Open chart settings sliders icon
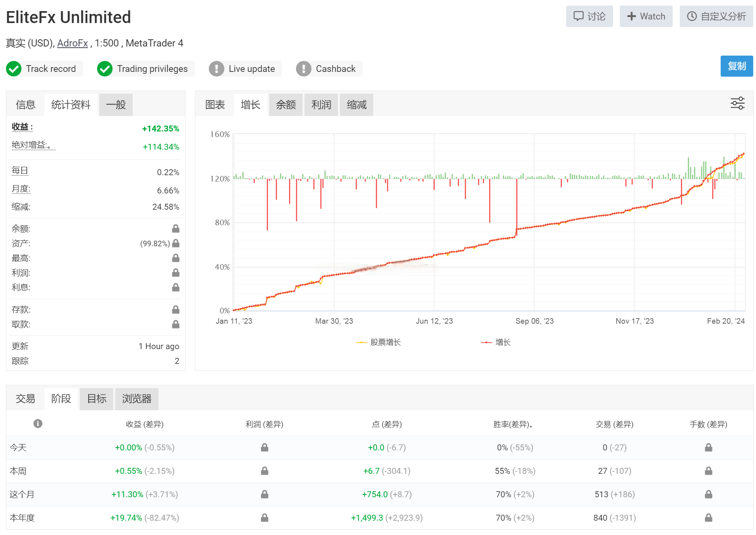 737,103
